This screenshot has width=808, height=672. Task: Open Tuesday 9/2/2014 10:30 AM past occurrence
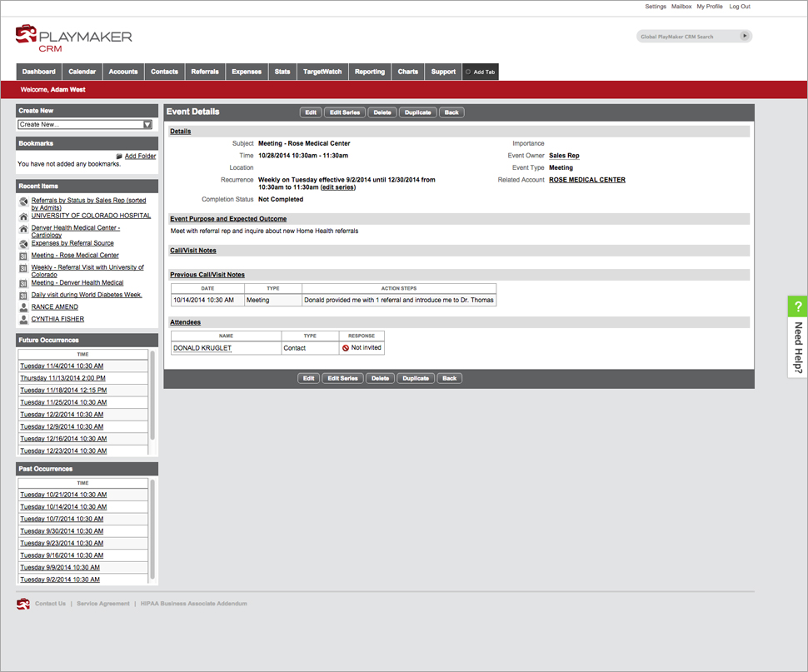[60, 580]
